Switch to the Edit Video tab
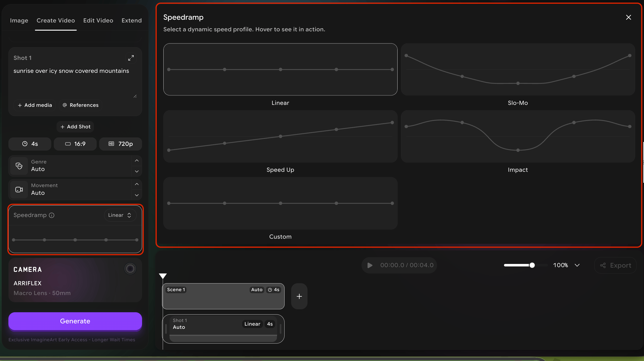The image size is (644, 361). click(98, 20)
